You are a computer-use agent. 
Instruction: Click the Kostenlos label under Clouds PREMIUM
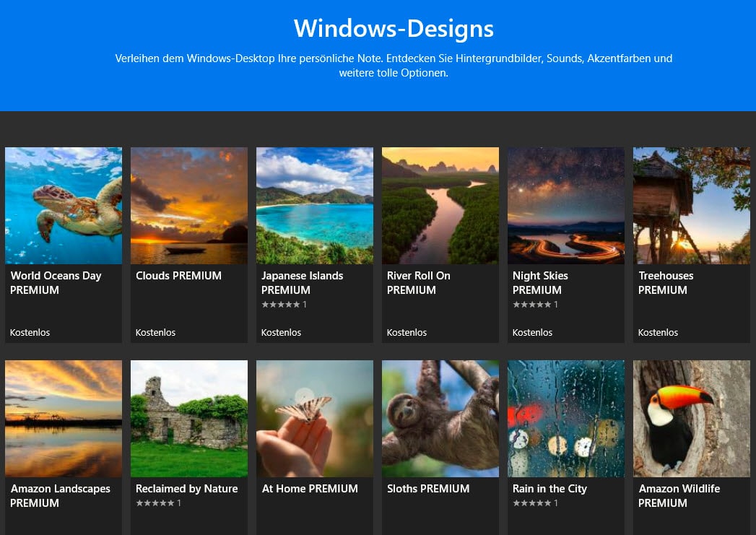coord(155,332)
